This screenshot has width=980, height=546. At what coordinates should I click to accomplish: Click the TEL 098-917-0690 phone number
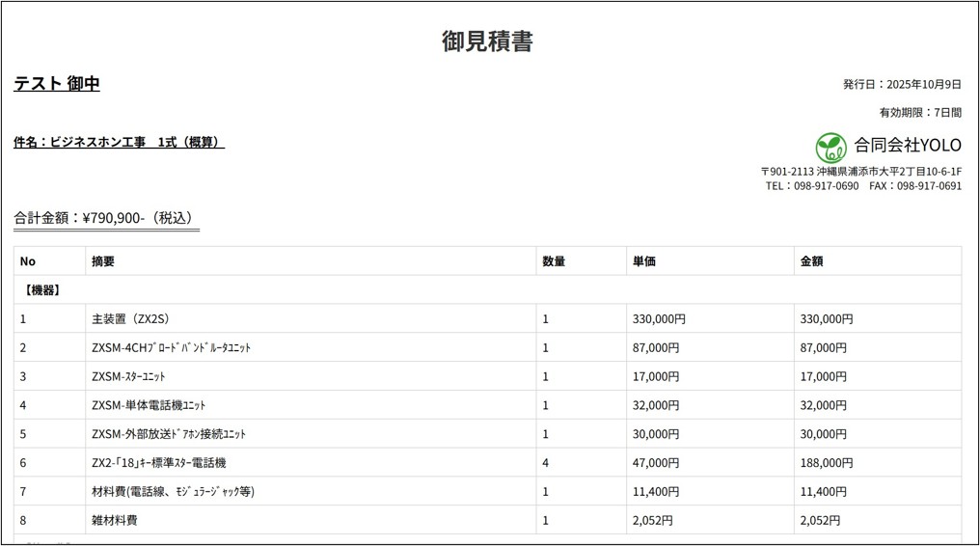(811, 186)
